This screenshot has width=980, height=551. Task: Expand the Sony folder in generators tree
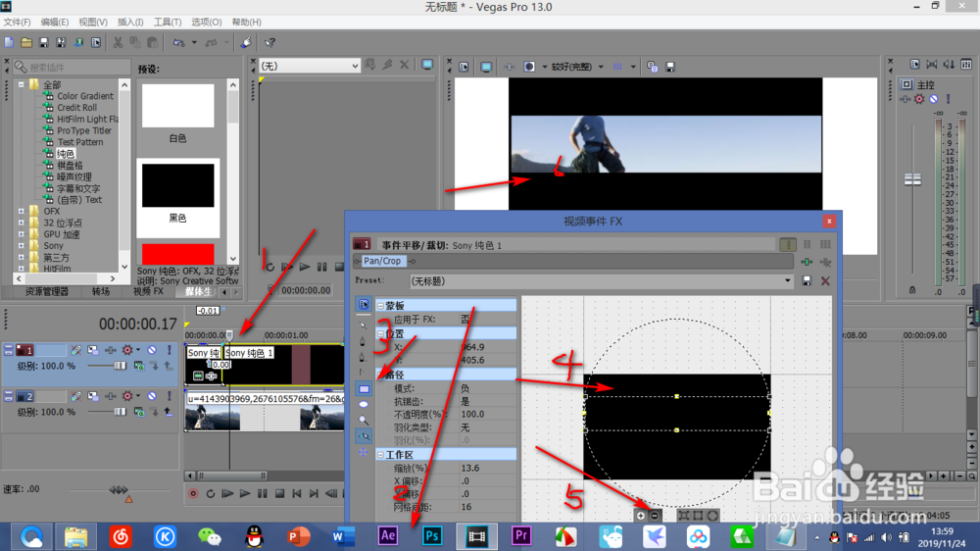(22, 246)
